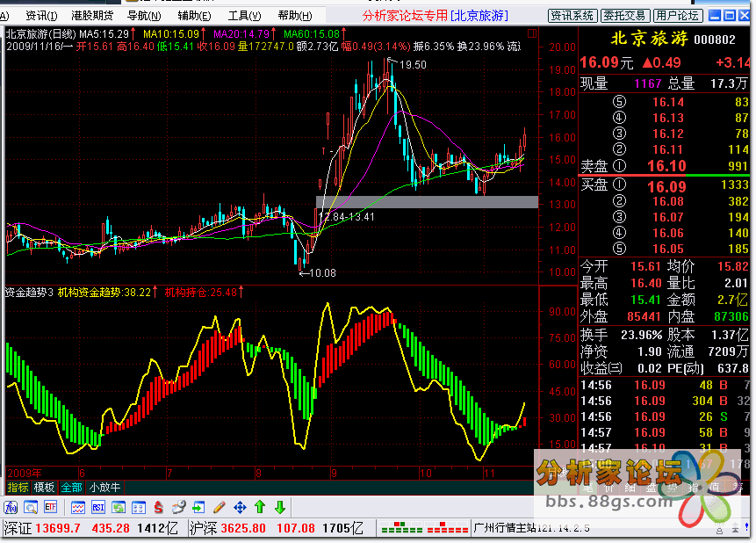The image size is (756, 543).
Task: Open the function formula tool icon
Action: pyautogui.click(x=11, y=507)
